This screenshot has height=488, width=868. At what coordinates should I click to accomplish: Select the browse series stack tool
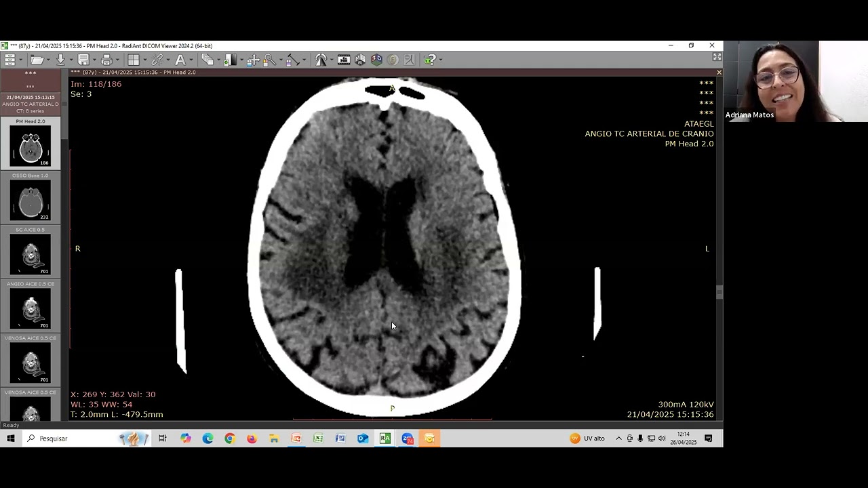pyautogui.click(x=208, y=60)
